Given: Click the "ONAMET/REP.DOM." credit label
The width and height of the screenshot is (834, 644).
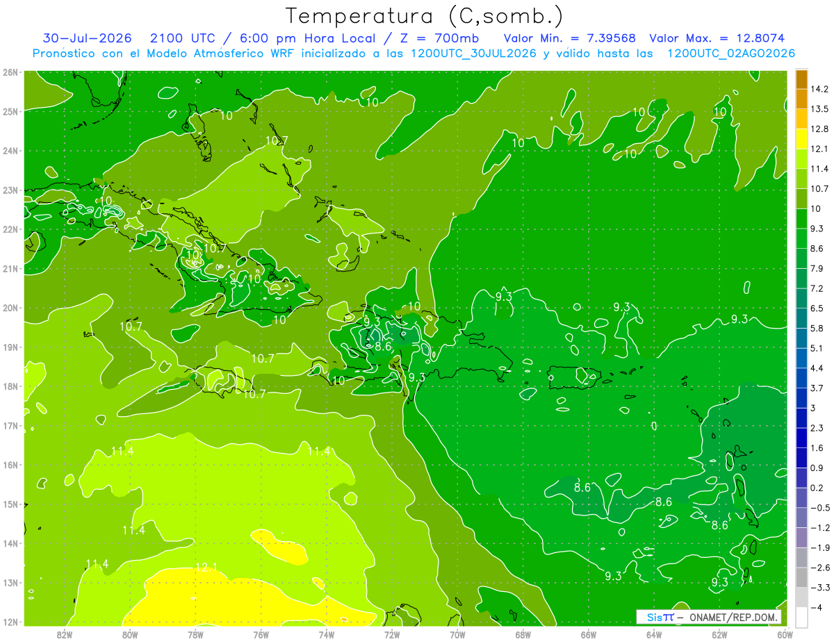Looking at the screenshot, I should [733, 617].
